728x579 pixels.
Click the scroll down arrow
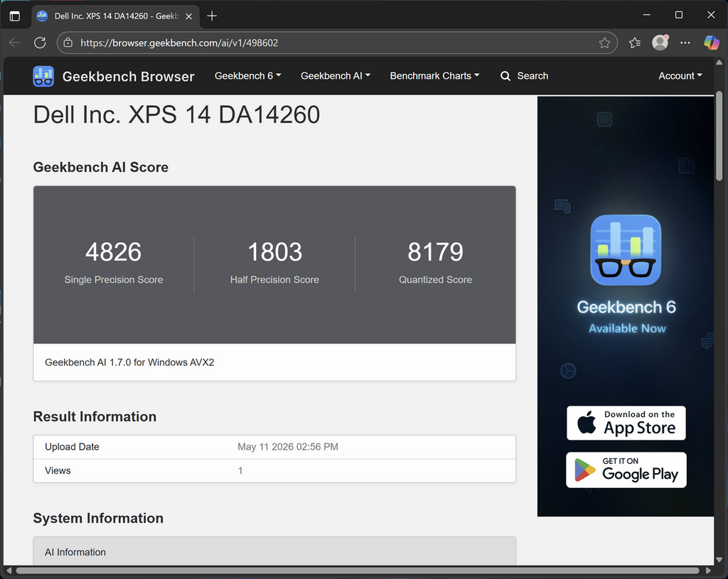pyautogui.click(x=719, y=560)
